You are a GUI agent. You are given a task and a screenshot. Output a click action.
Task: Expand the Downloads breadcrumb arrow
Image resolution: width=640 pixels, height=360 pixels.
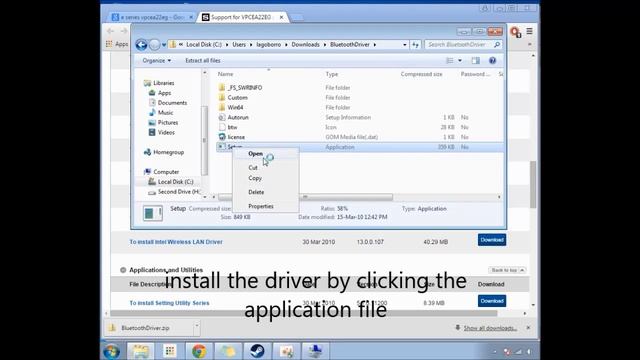(325, 44)
